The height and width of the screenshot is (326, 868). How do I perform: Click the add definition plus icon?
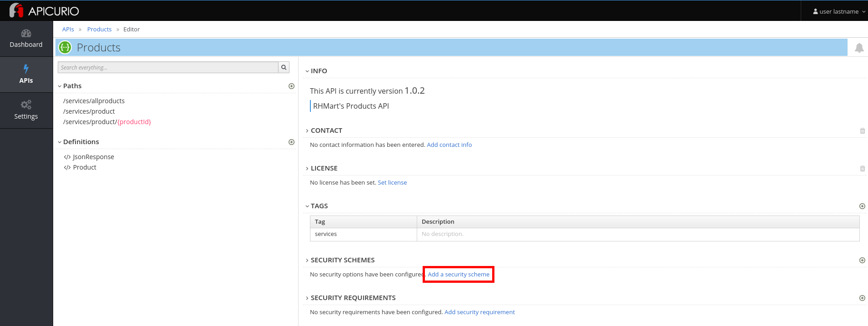pyautogui.click(x=291, y=142)
